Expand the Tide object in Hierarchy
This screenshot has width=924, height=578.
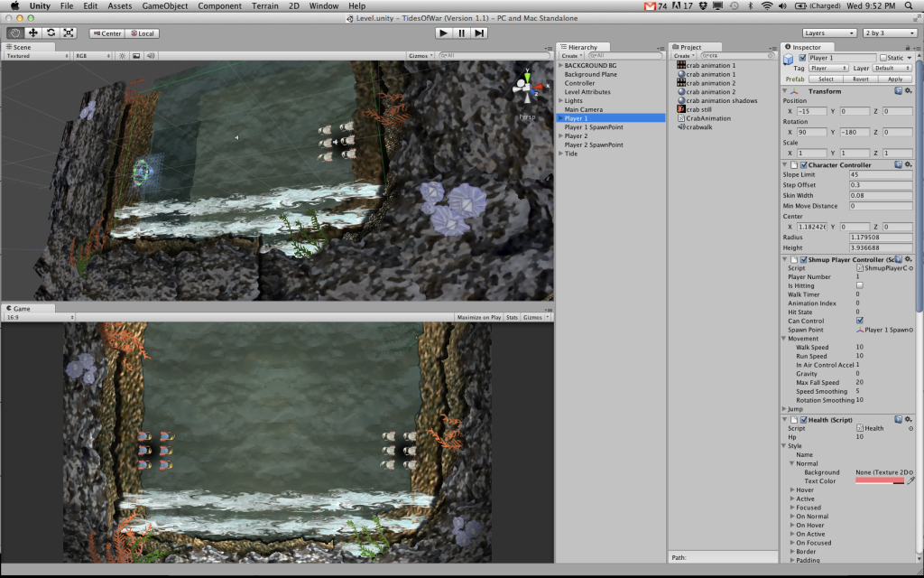point(560,154)
